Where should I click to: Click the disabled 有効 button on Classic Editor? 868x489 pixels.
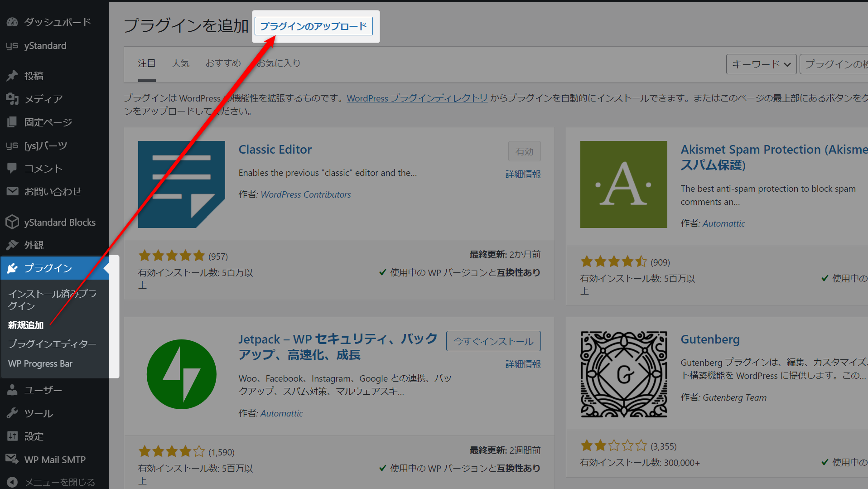coord(524,151)
